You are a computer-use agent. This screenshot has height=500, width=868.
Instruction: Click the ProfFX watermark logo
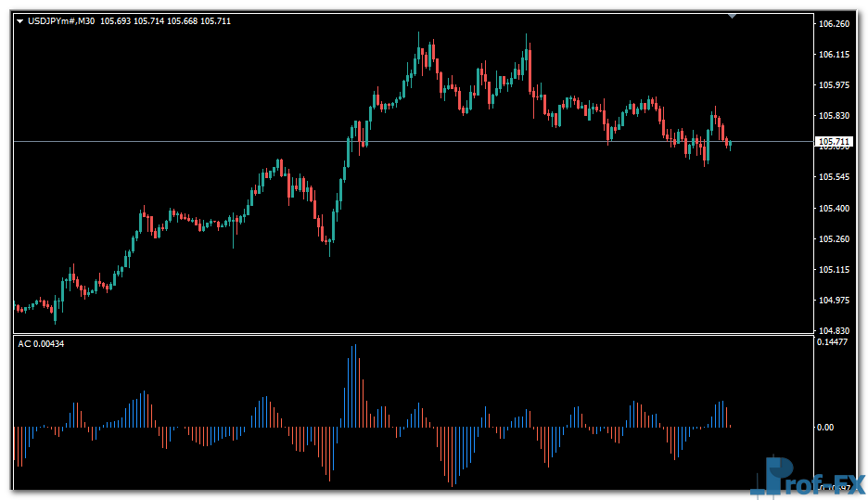pyautogui.click(x=805, y=476)
